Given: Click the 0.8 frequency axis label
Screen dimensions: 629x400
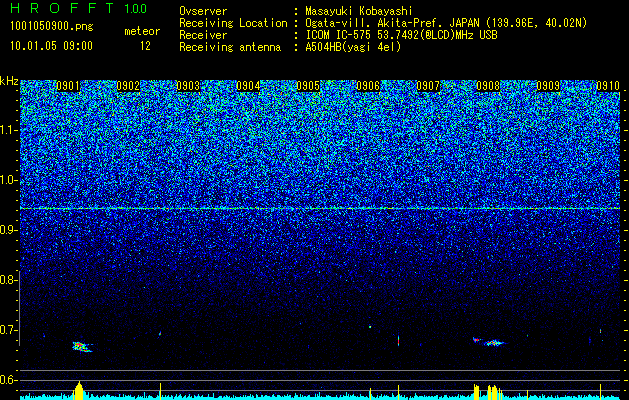Looking at the screenshot, I should (7, 280).
